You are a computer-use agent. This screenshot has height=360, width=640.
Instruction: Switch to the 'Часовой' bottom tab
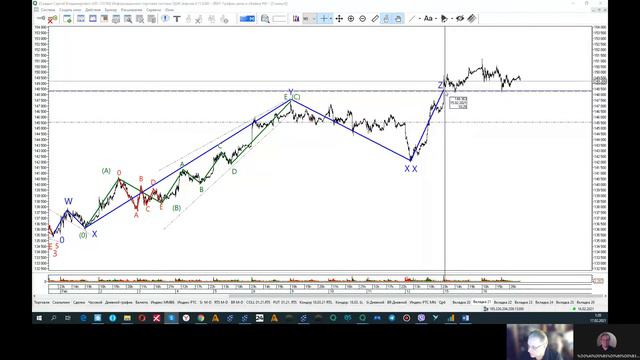pyautogui.click(x=95, y=302)
